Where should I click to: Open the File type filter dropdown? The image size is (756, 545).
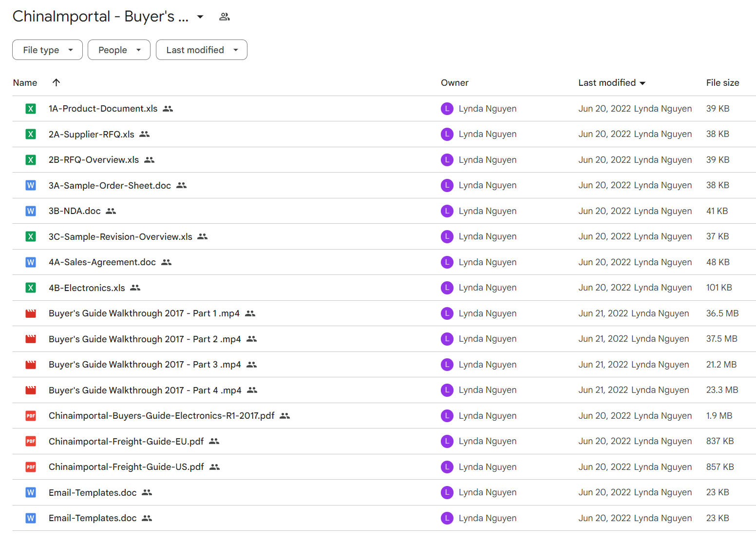click(x=47, y=50)
